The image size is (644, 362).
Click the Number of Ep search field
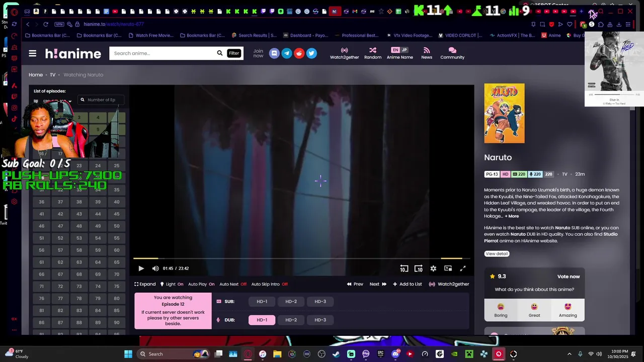point(101,100)
